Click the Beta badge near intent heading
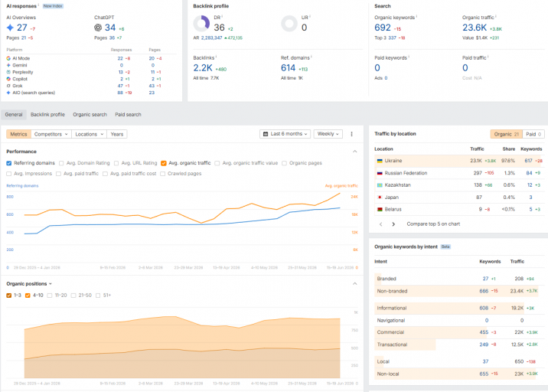The width and height of the screenshot is (548, 392). 445,247
